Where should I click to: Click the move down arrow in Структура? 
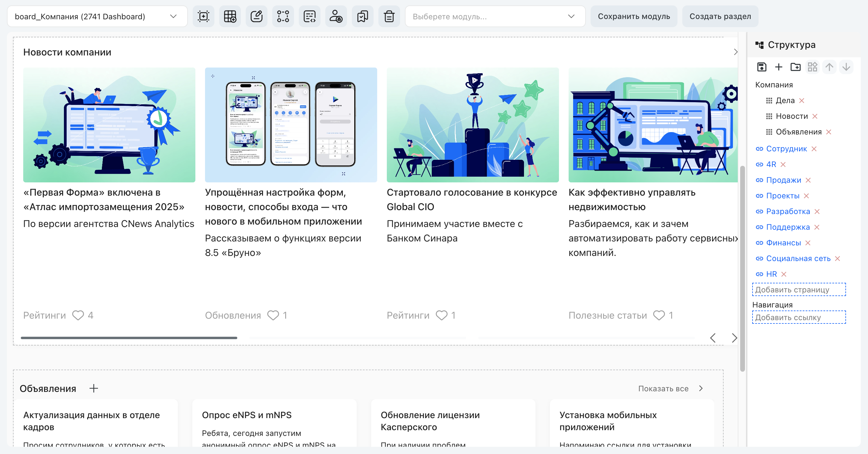pyautogui.click(x=846, y=67)
